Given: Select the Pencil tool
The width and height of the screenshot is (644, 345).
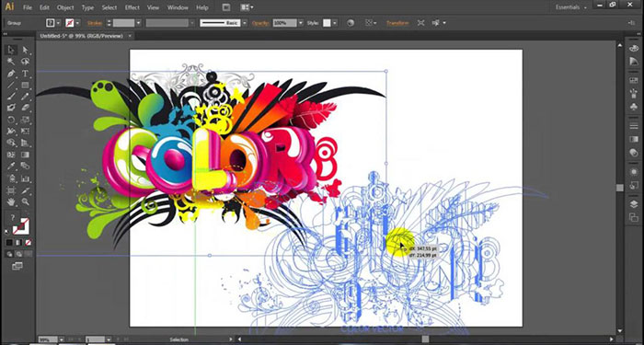Looking at the screenshot, I should pos(26,97).
